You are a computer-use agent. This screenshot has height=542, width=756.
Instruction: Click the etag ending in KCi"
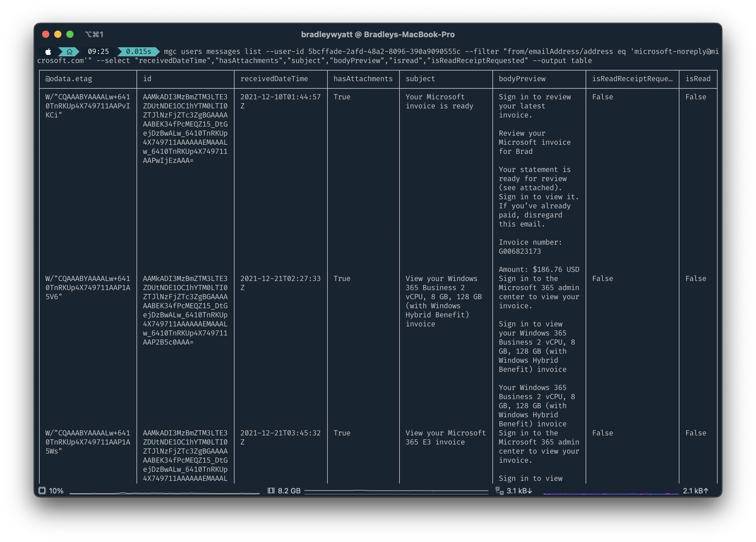coord(88,106)
